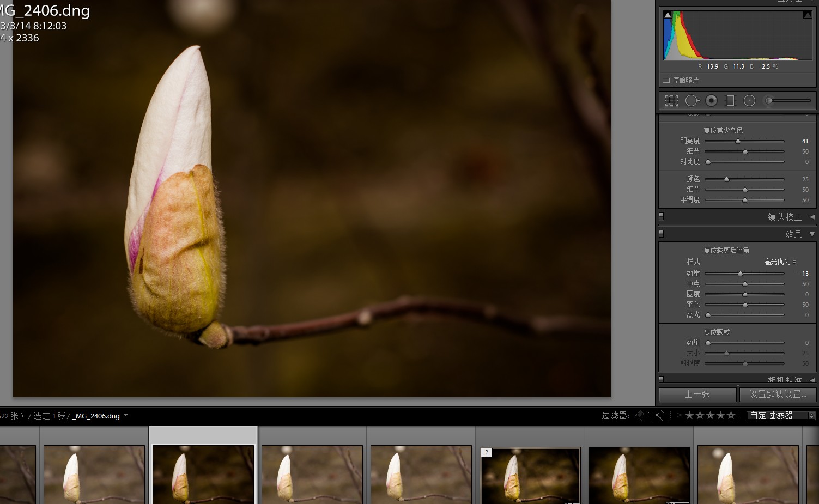Collapse the 效果 panel

tap(812, 234)
